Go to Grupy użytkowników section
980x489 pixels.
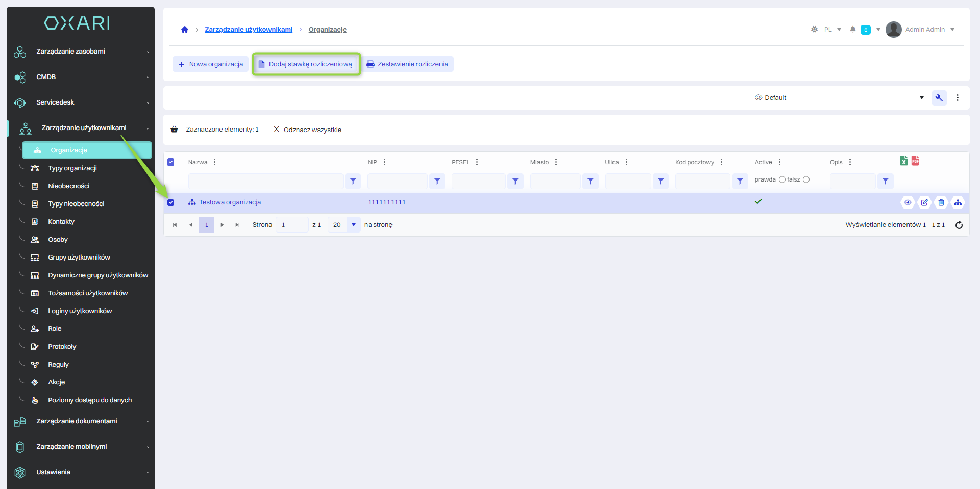point(79,258)
